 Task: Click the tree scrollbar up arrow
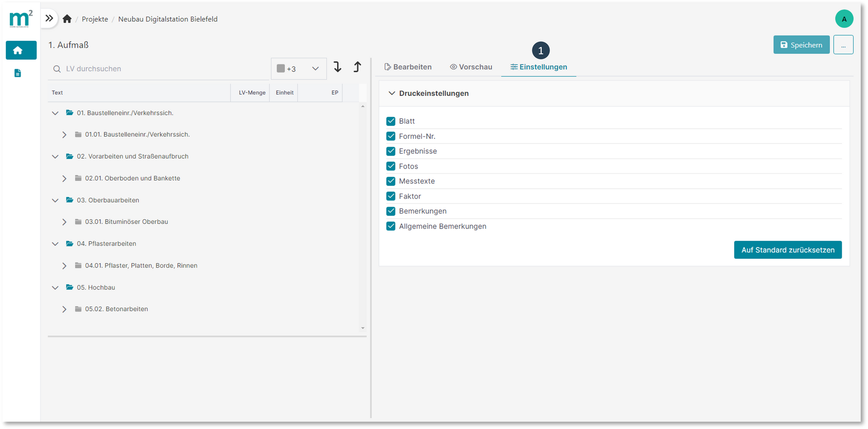click(x=363, y=106)
